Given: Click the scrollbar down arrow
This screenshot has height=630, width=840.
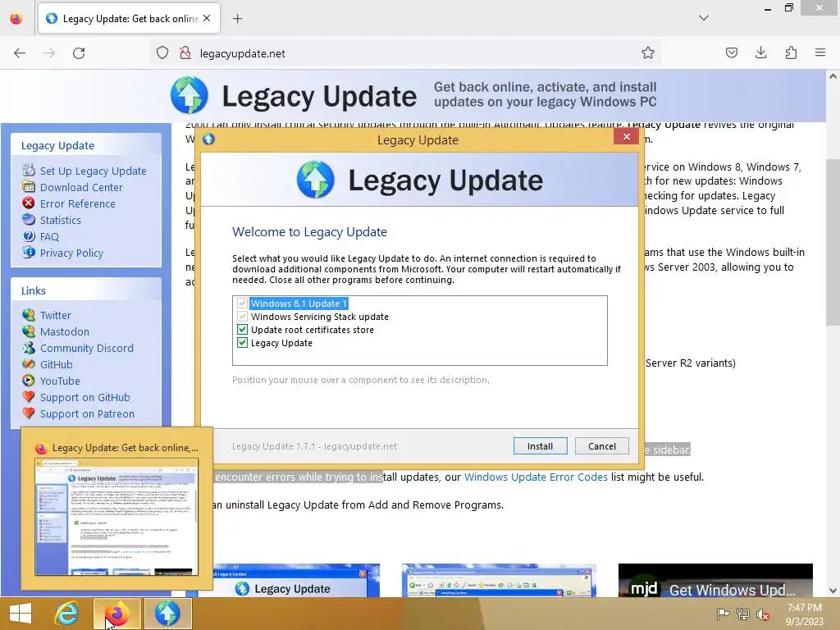Looking at the screenshot, I should pyautogui.click(x=833, y=591).
